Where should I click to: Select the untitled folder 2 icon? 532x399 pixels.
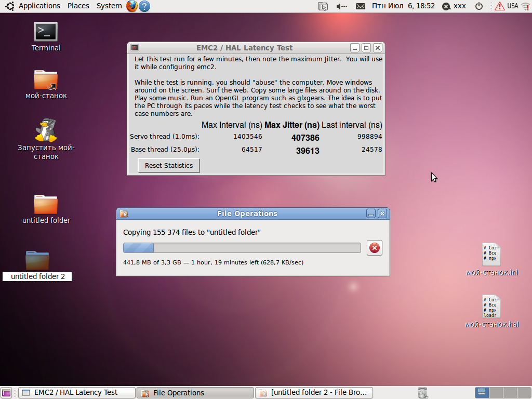(x=37, y=261)
